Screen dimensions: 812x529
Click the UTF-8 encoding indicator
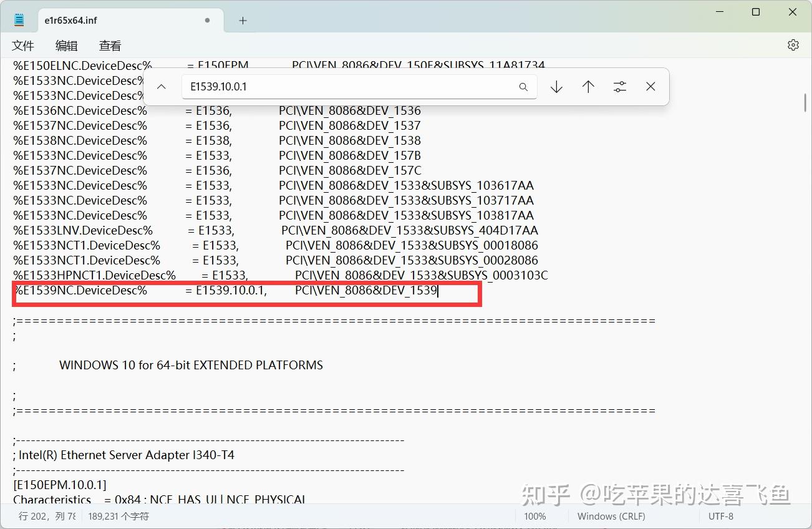720,516
